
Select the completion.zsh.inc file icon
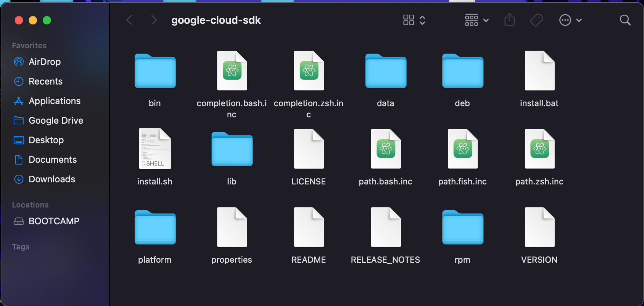pyautogui.click(x=309, y=71)
